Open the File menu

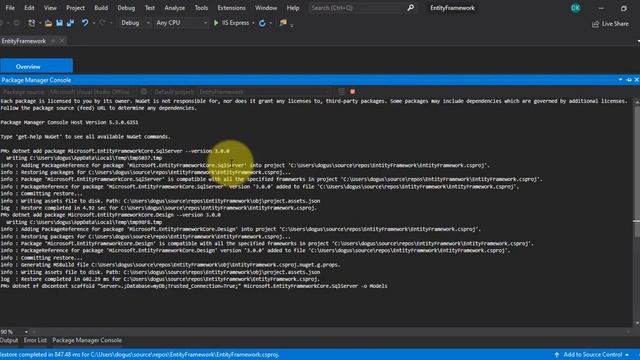coord(10,8)
